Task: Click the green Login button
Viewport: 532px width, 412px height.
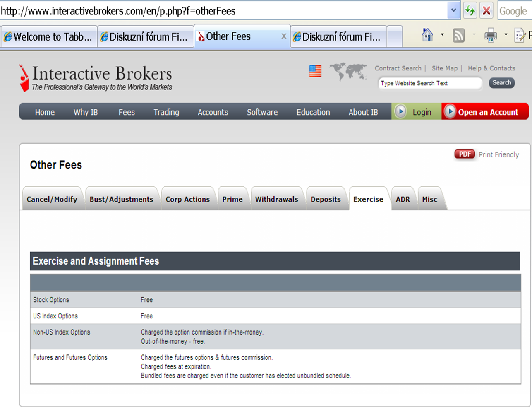Action: tap(416, 112)
